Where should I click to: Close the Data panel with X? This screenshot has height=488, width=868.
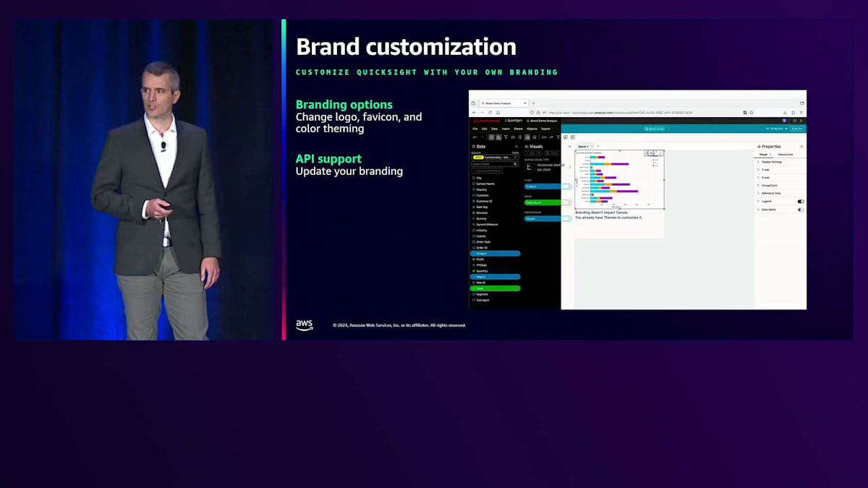pyautogui.click(x=516, y=147)
